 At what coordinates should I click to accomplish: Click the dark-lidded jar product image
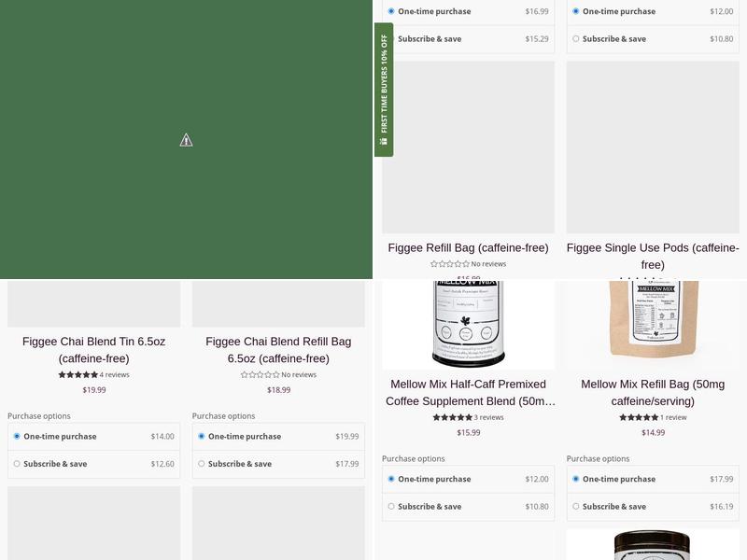(653, 545)
